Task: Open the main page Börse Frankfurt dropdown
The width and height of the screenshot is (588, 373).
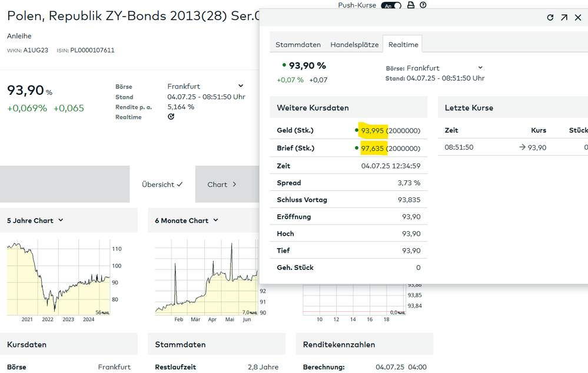Action: [x=240, y=86]
